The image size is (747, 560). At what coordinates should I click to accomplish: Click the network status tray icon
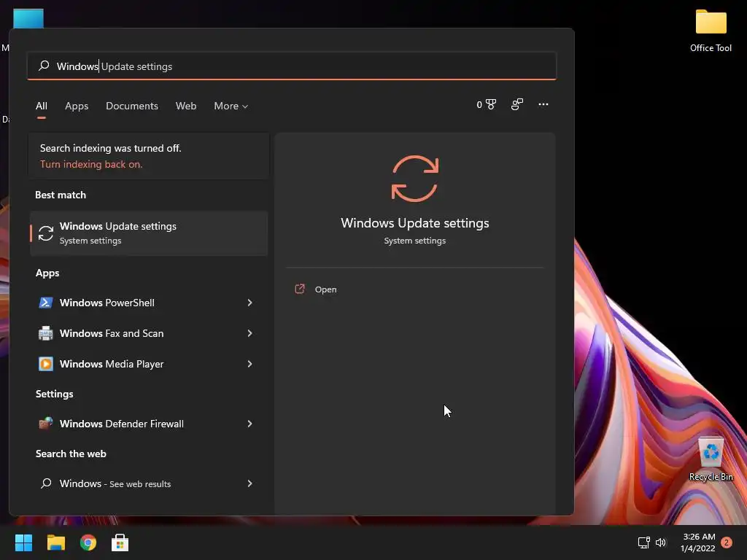click(643, 542)
